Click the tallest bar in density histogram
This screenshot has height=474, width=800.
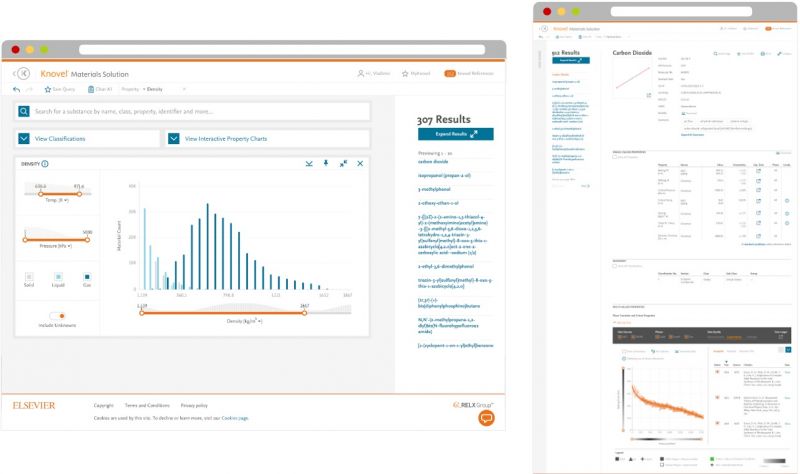208,246
